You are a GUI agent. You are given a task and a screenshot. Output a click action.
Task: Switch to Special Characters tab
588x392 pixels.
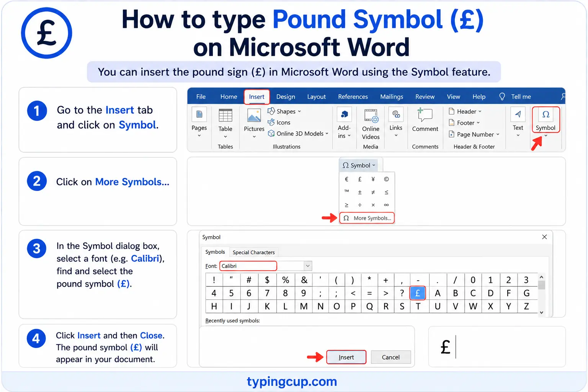tap(253, 252)
